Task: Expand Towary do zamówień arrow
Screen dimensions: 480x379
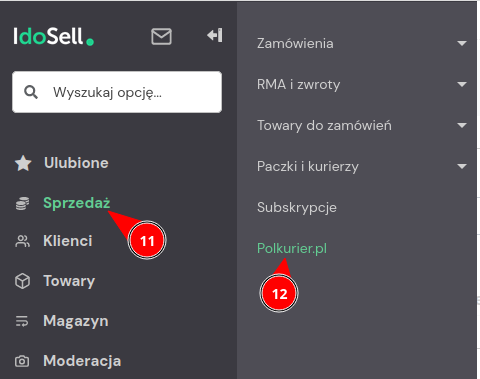Action: click(462, 125)
